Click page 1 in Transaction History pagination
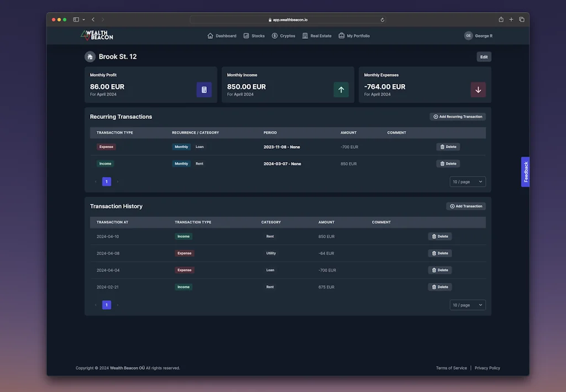The height and width of the screenshot is (392, 566). click(106, 305)
